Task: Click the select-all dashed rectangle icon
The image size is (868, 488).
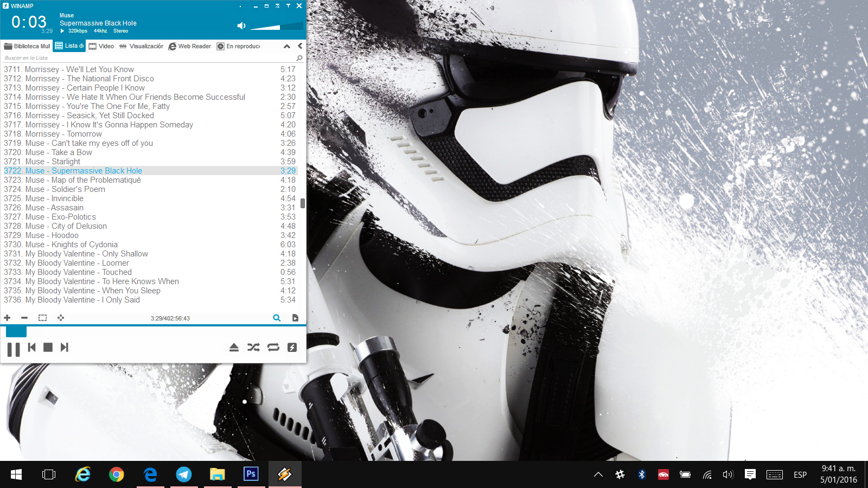Action: [x=42, y=318]
